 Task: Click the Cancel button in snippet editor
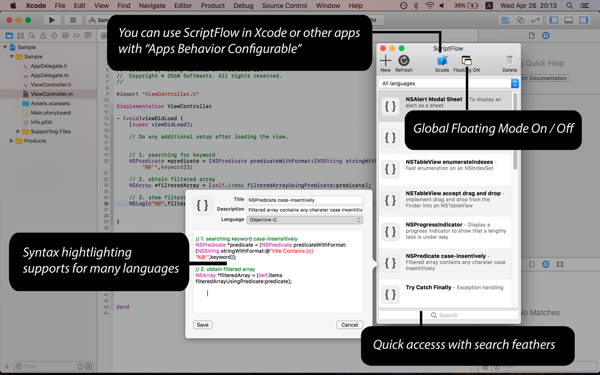coord(349,324)
